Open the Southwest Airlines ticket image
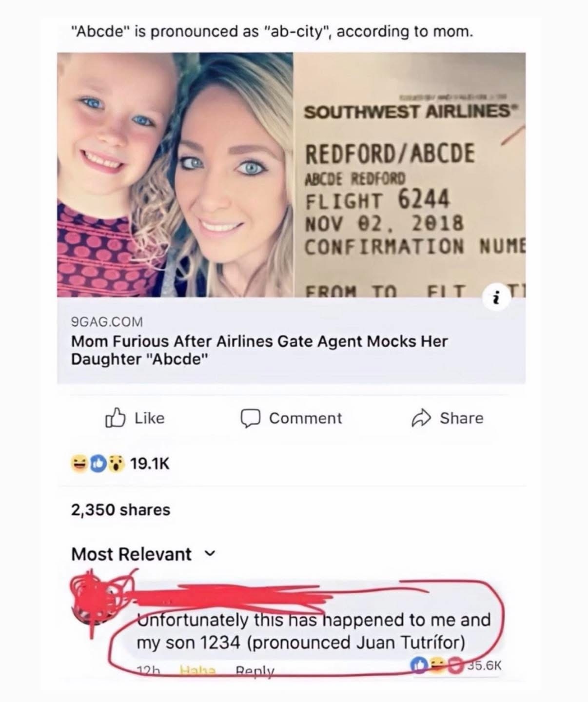Viewport: 588px width, 702px height. click(409, 175)
